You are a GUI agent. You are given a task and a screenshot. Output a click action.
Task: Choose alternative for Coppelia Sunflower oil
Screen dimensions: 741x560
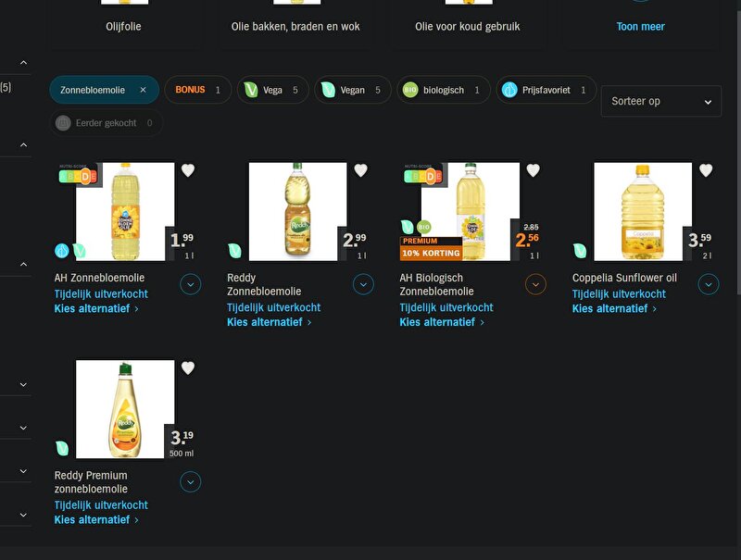(x=614, y=308)
